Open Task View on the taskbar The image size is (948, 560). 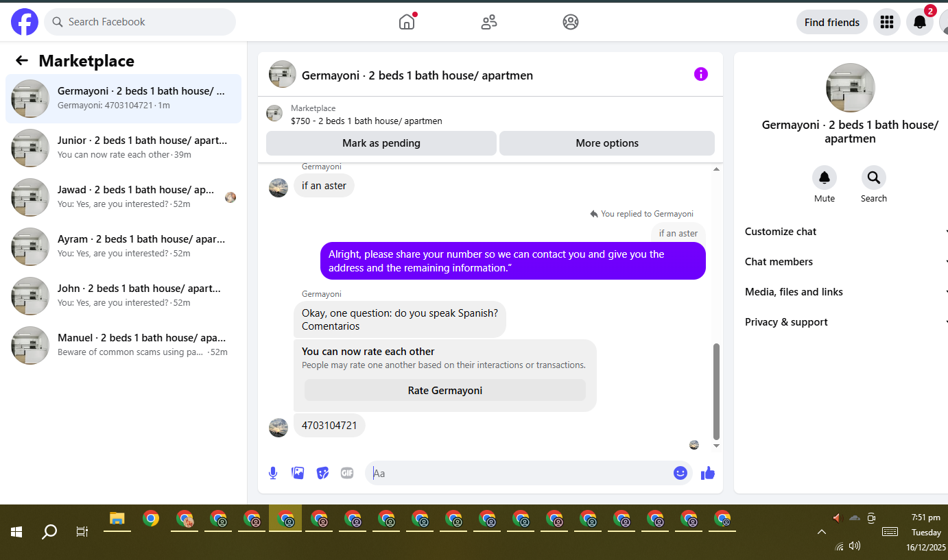tap(82, 531)
